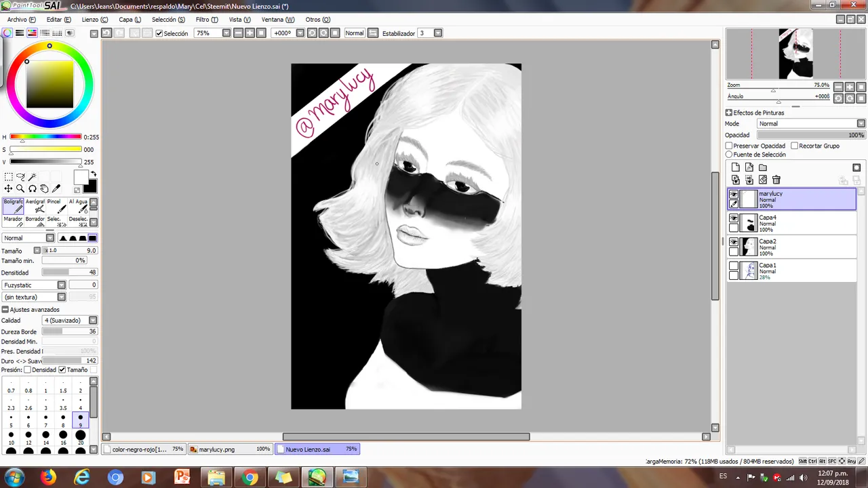Hide the marylucy layer
The height and width of the screenshot is (488, 868).
click(x=734, y=195)
